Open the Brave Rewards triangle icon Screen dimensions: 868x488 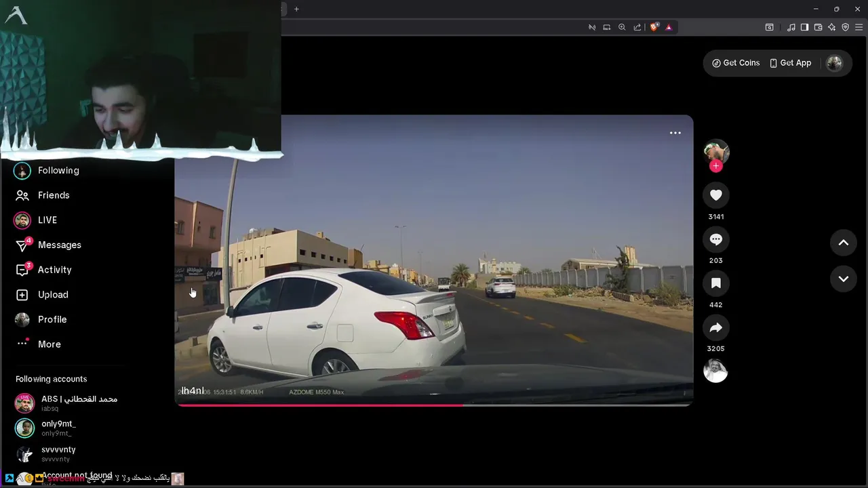coord(669,27)
